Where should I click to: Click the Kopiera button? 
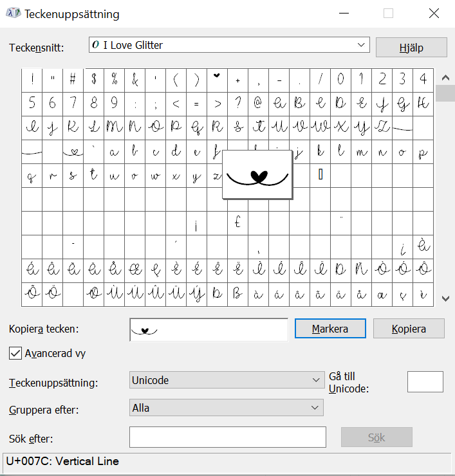(409, 329)
